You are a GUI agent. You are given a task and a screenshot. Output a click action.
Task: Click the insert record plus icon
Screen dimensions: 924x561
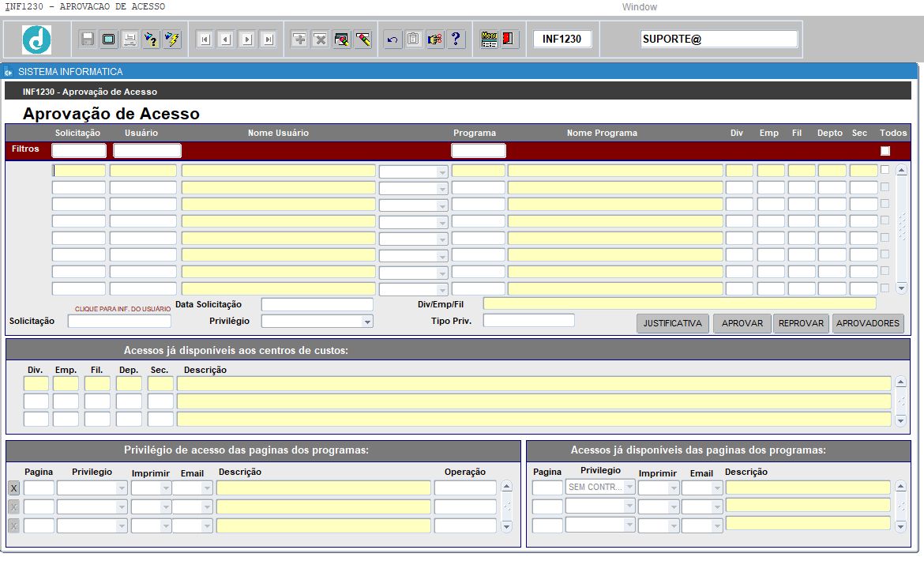[x=299, y=40]
